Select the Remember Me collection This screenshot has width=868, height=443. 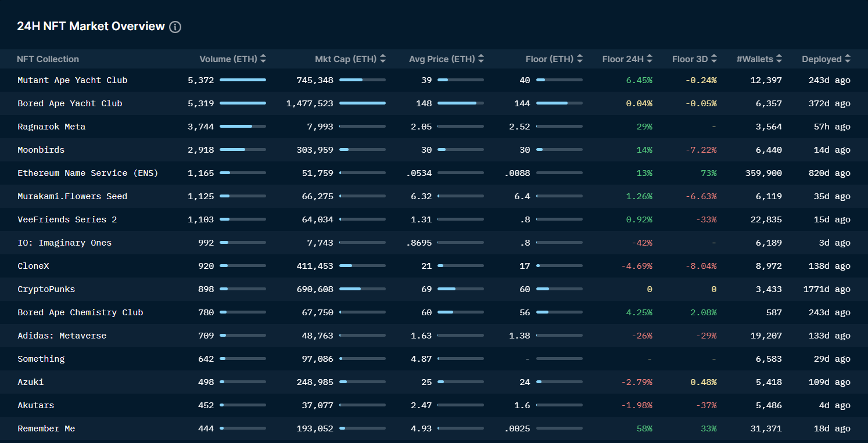pos(46,428)
